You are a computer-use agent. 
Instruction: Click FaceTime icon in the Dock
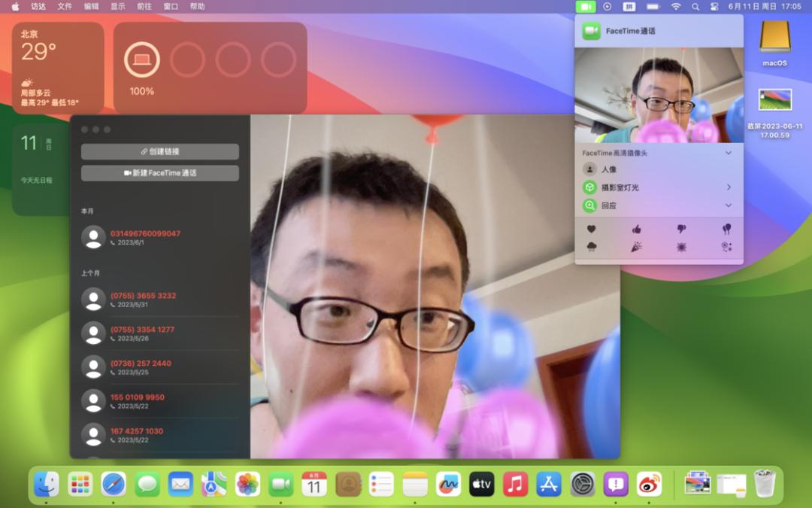(x=281, y=485)
